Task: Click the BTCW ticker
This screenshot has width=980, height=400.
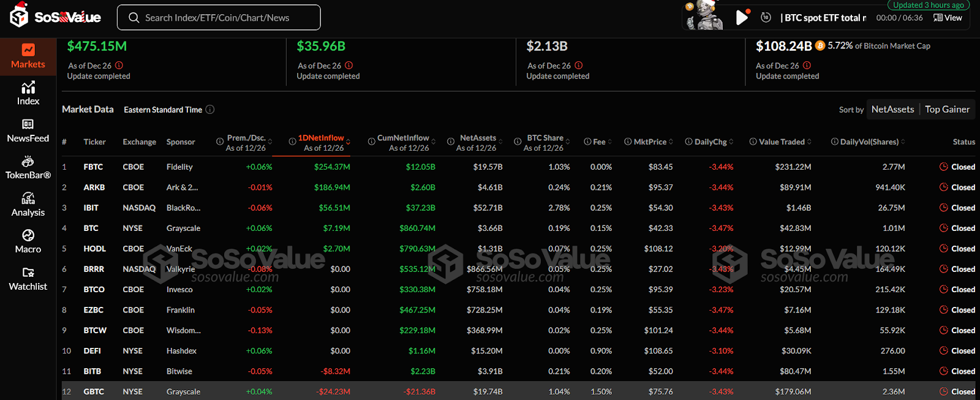Action: click(x=95, y=330)
